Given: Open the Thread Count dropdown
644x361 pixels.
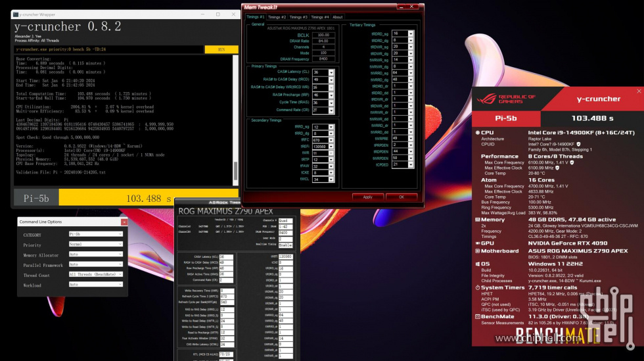Looking at the screenshot, I should pos(96,274).
